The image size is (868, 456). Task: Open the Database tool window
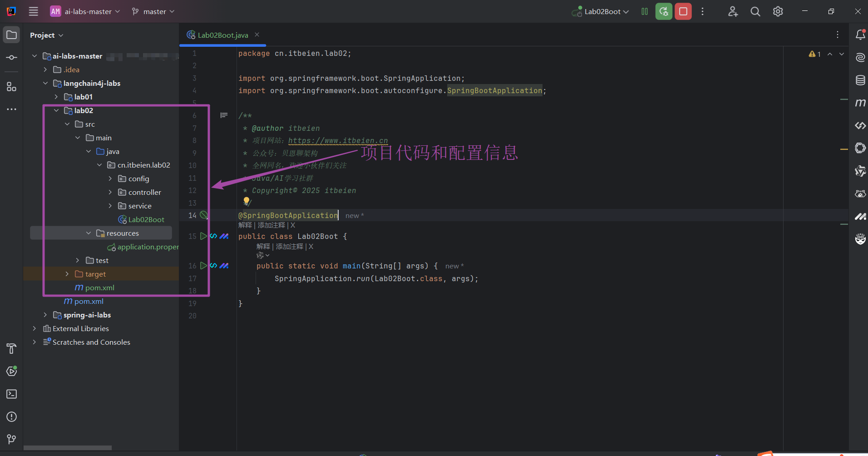pyautogui.click(x=860, y=80)
